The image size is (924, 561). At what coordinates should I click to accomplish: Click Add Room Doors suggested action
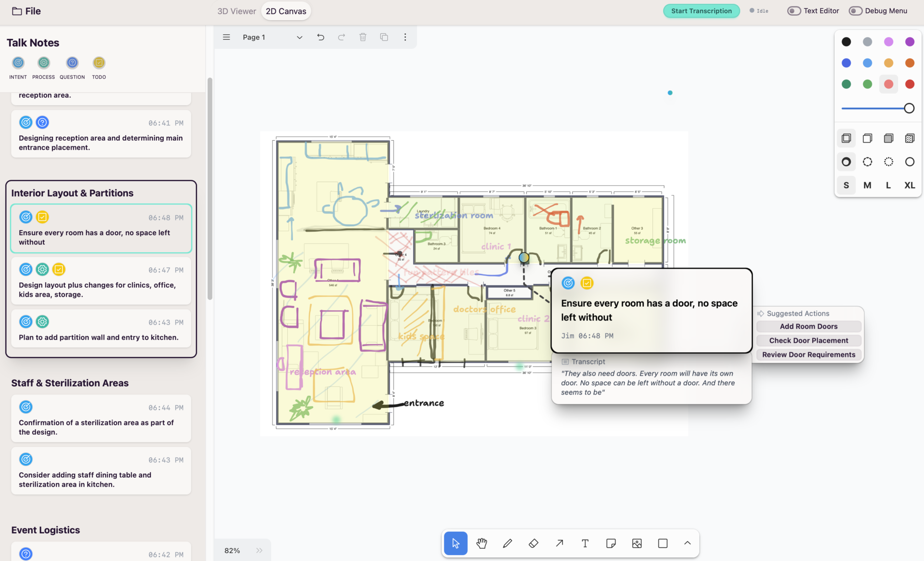(808, 326)
